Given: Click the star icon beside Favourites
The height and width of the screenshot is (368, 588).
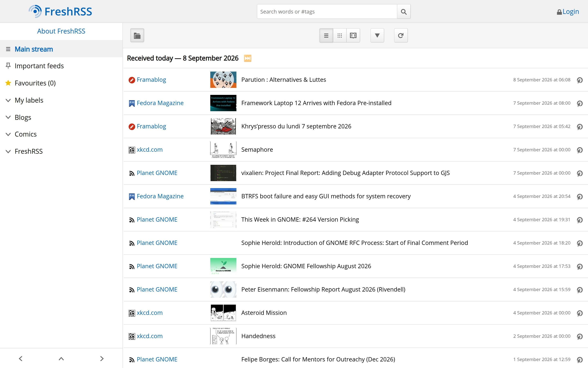Looking at the screenshot, I should (8, 83).
